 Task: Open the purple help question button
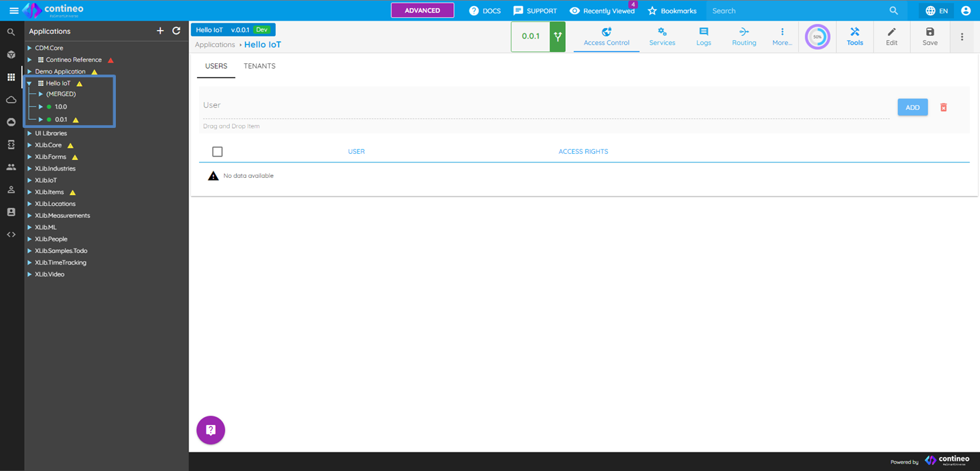point(210,430)
